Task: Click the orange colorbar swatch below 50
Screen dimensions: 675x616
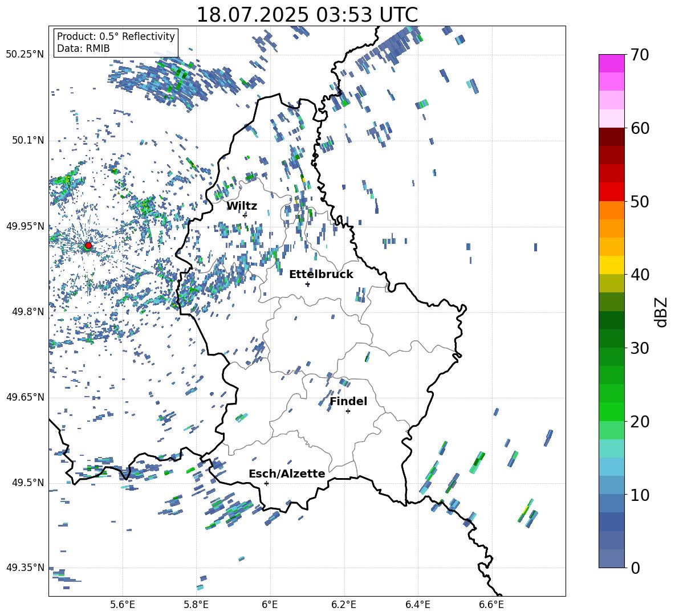Action: point(611,210)
